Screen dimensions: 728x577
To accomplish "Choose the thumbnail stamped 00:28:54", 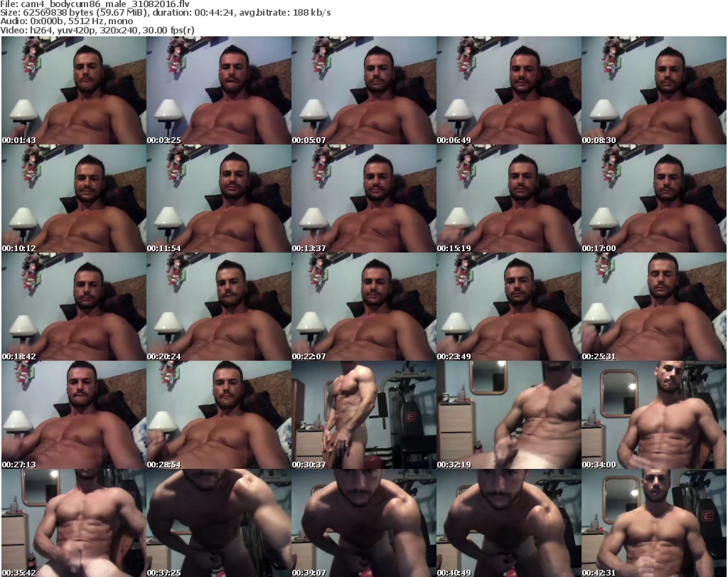I will pyautogui.click(x=219, y=415).
